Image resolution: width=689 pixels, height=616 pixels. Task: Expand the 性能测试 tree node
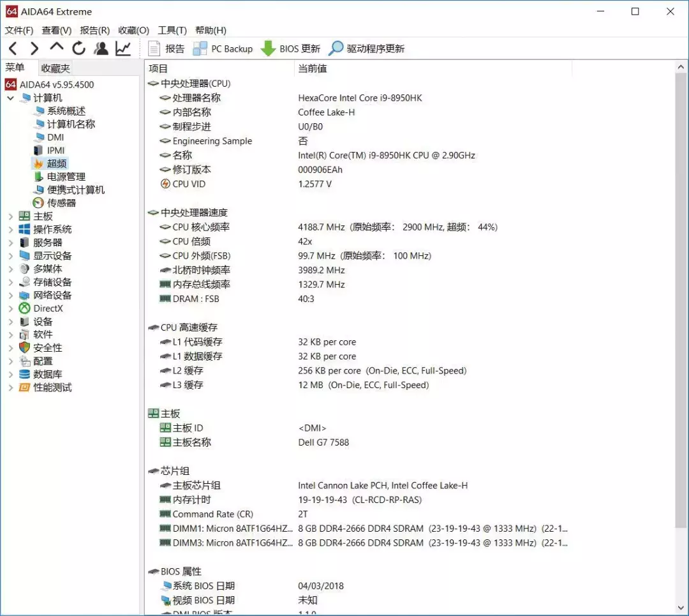click(x=11, y=388)
